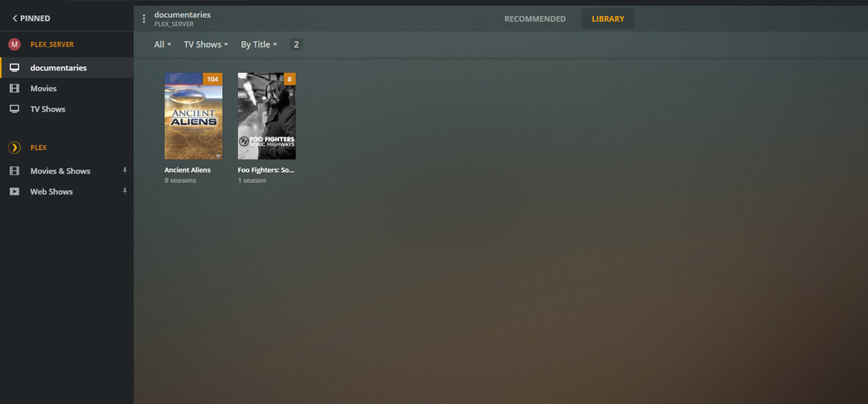Image resolution: width=868 pixels, height=404 pixels.
Task: Click the back chevron beside PINNED
Action: point(14,18)
